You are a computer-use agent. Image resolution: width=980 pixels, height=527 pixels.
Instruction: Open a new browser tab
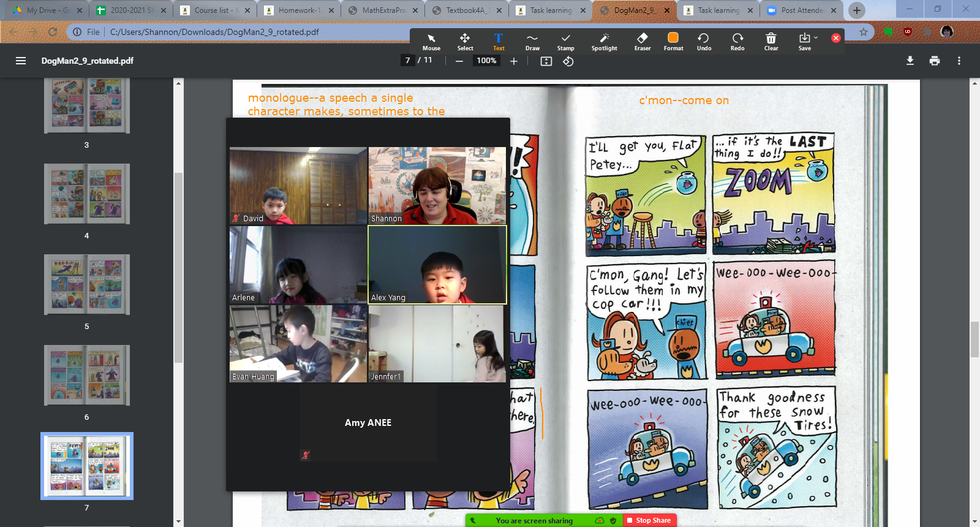pyautogui.click(x=857, y=10)
